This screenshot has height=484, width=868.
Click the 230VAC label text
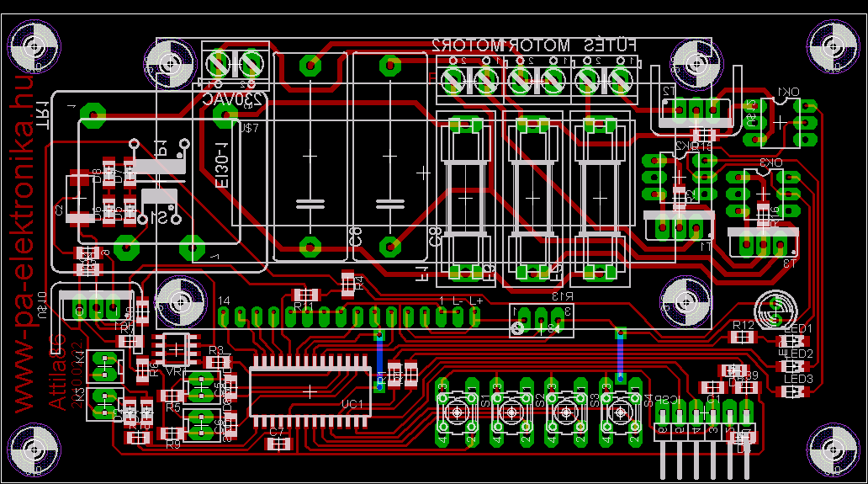231,99
